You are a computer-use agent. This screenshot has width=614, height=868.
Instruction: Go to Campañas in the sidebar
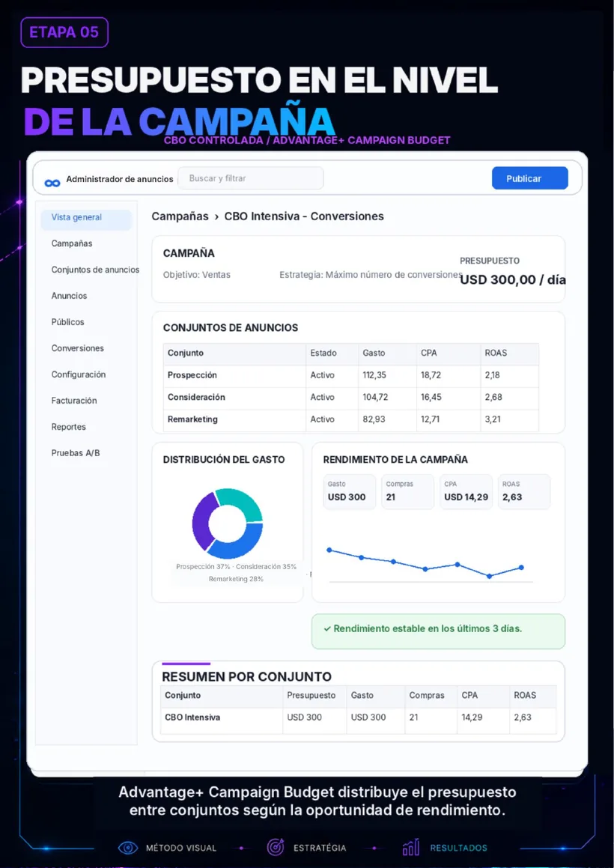(x=72, y=243)
